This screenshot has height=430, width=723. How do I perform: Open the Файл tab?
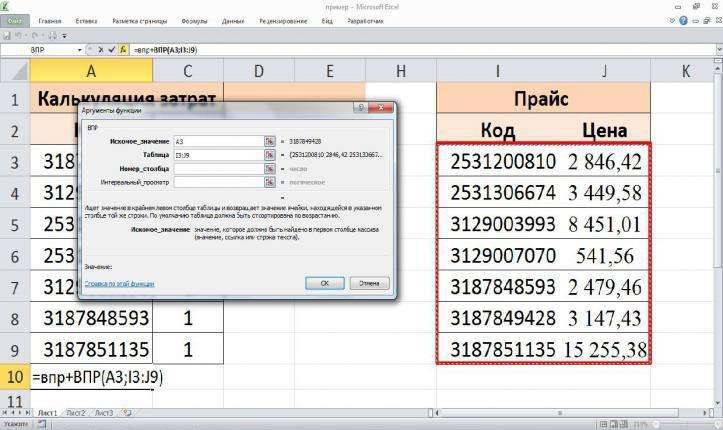[x=15, y=21]
